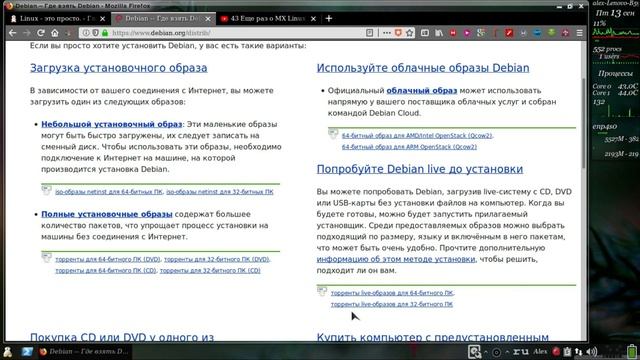Click the URL address field

tap(237, 33)
